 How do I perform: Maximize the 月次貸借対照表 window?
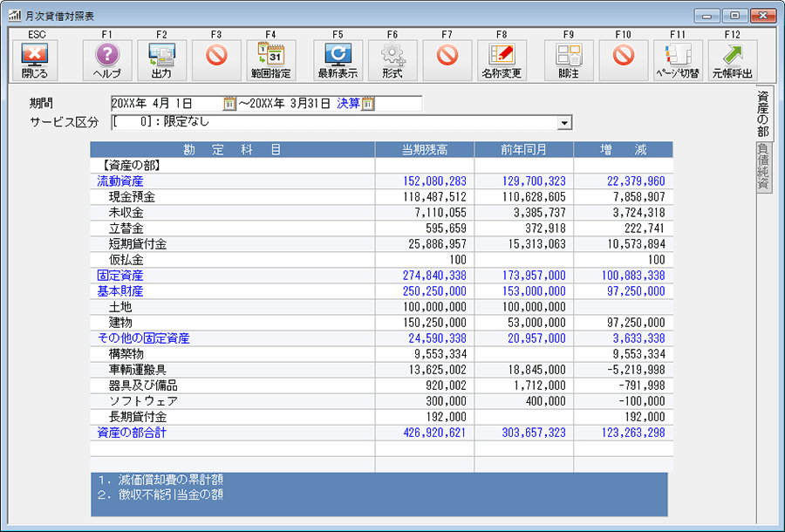(734, 16)
